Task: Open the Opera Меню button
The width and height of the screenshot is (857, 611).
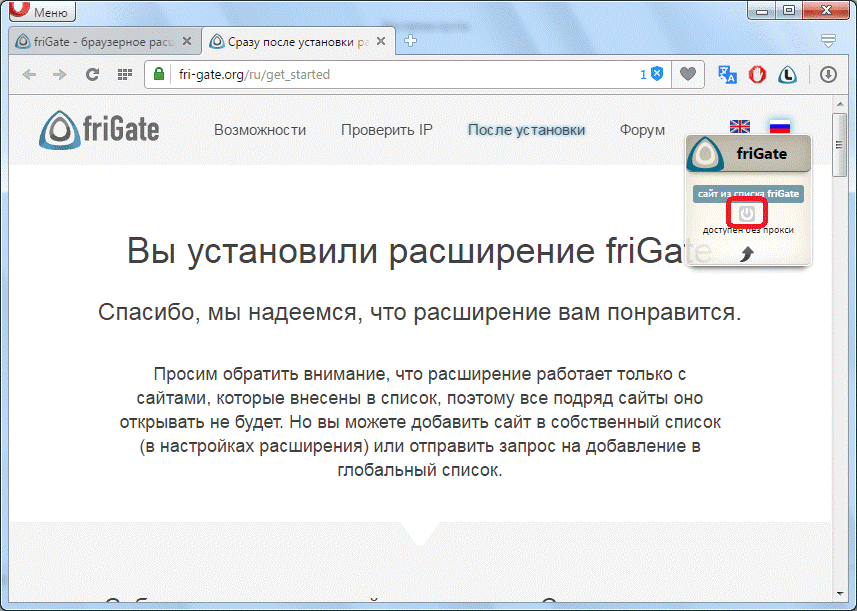Action: [x=42, y=10]
